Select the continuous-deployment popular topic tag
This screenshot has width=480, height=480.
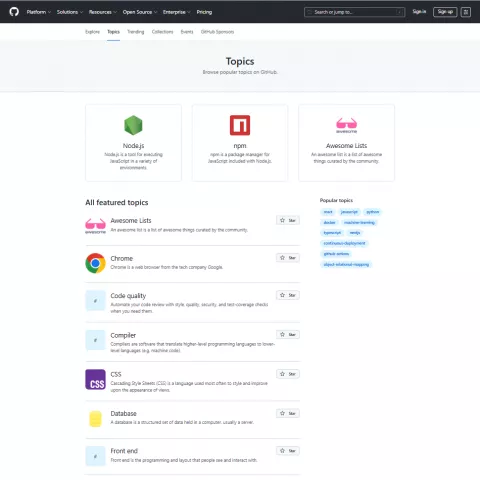point(344,243)
